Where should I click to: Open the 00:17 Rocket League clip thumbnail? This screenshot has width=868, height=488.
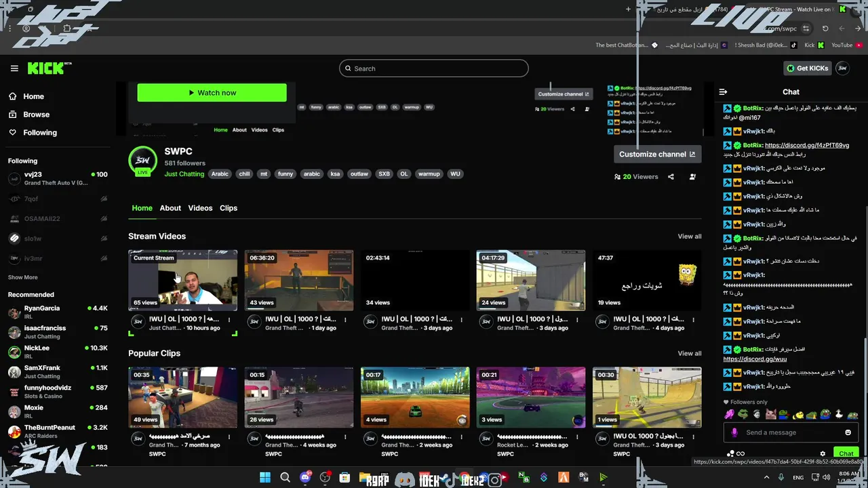[x=415, y=397]
